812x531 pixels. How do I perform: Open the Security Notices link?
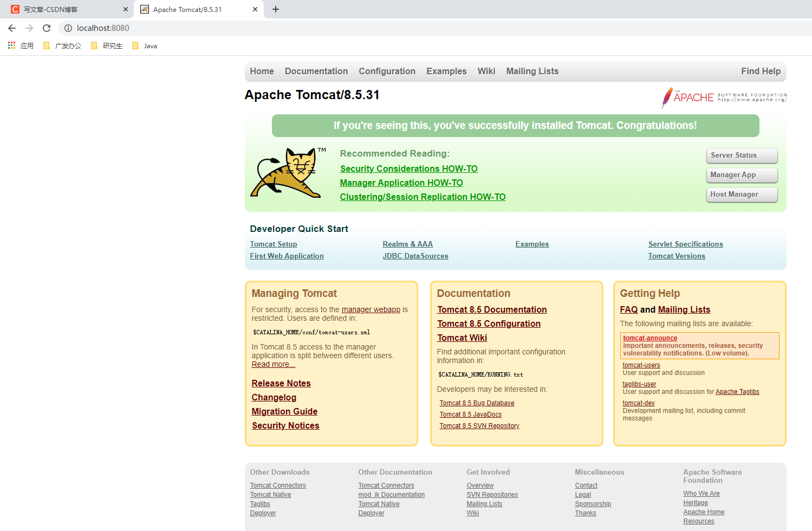pos(285,426)
